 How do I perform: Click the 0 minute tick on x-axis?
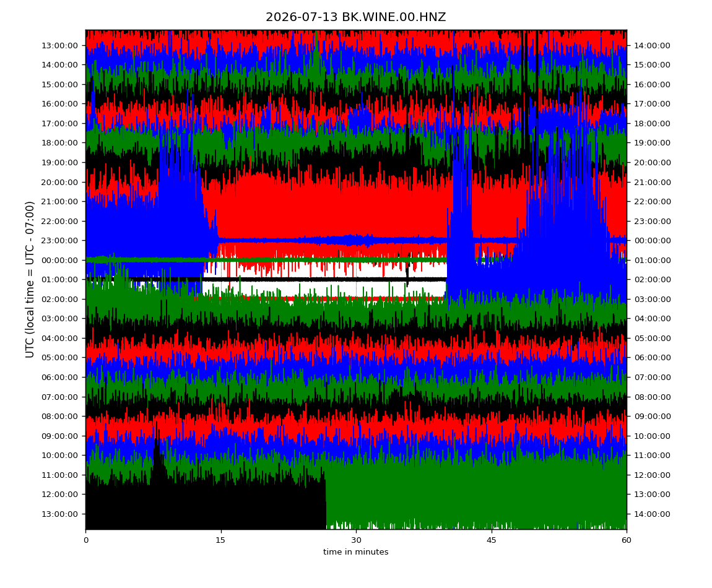[86, 540]
